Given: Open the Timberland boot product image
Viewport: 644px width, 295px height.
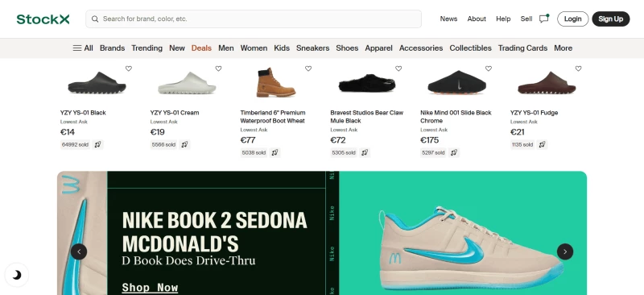Looking at the screenshot, I should (x=275, y=82).
